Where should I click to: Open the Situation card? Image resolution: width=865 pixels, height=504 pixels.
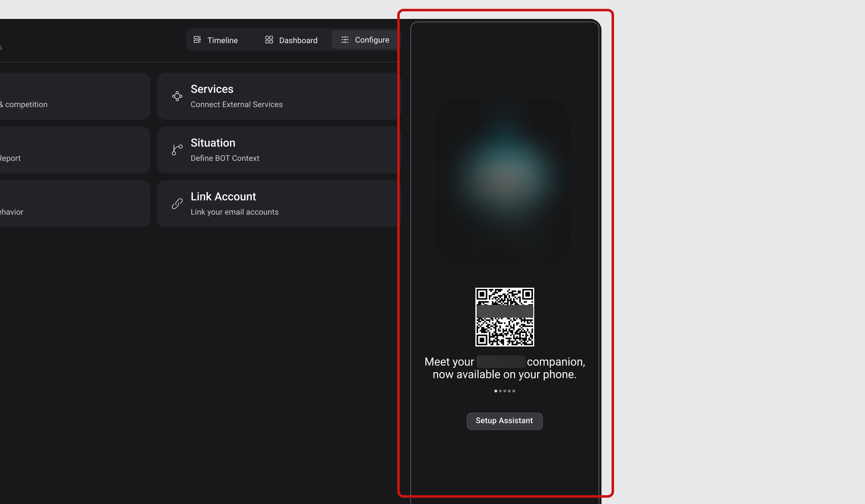tap(279, 150)
